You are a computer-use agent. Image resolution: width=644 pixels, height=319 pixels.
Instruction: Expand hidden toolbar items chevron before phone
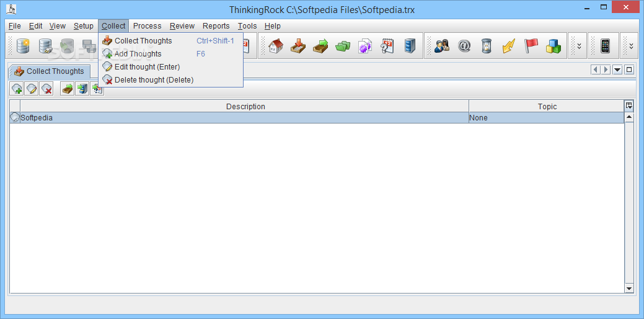[x=579, y=46]
